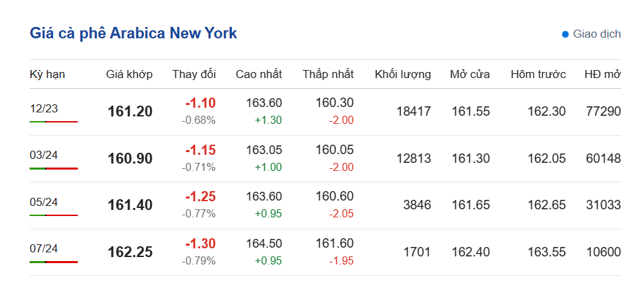Open the Giá cà phê Arabica New York title
The height and width of the screenshot is (286, 644).
click(133, 33)
